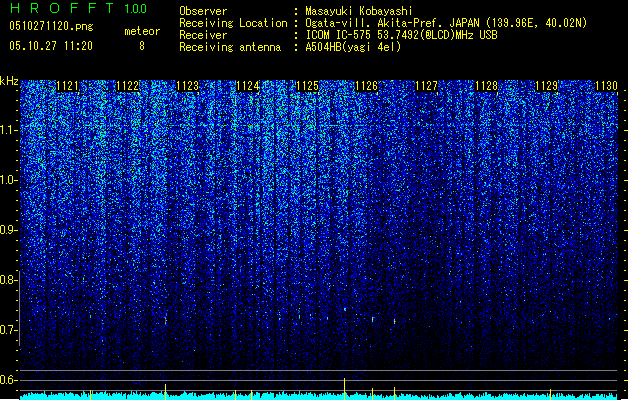The image size is (629, 400).
Task: Click the Receiving Location label
Action: [233, 23]
